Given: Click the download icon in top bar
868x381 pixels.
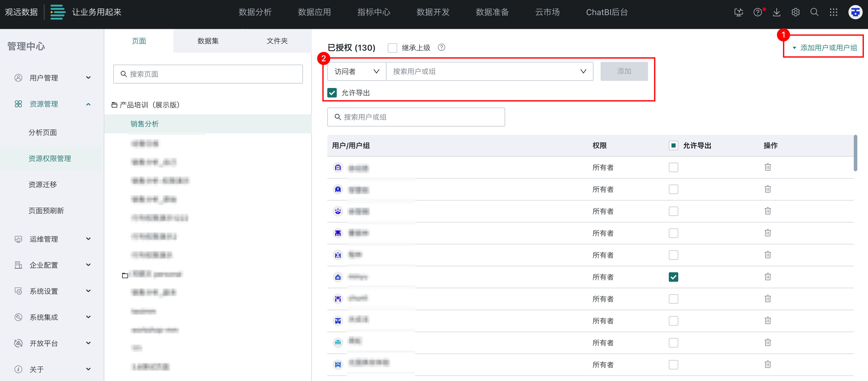Looking at the screenshot, I should (x=776, y=12).
